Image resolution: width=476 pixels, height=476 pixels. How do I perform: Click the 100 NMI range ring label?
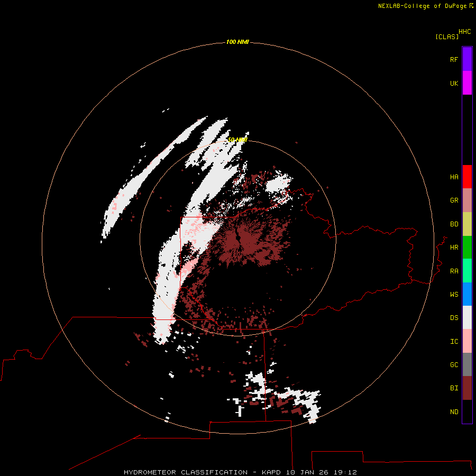pyautogui.click(x=237, y=42)
